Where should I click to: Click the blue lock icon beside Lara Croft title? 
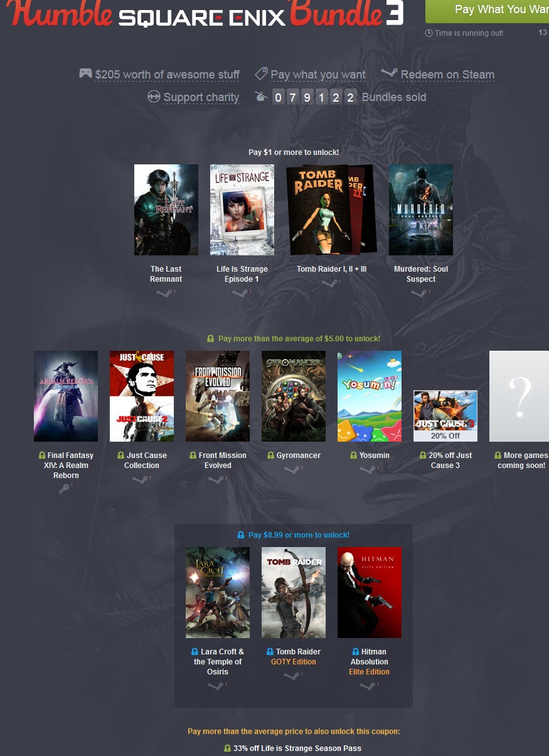tap(195, 652)
